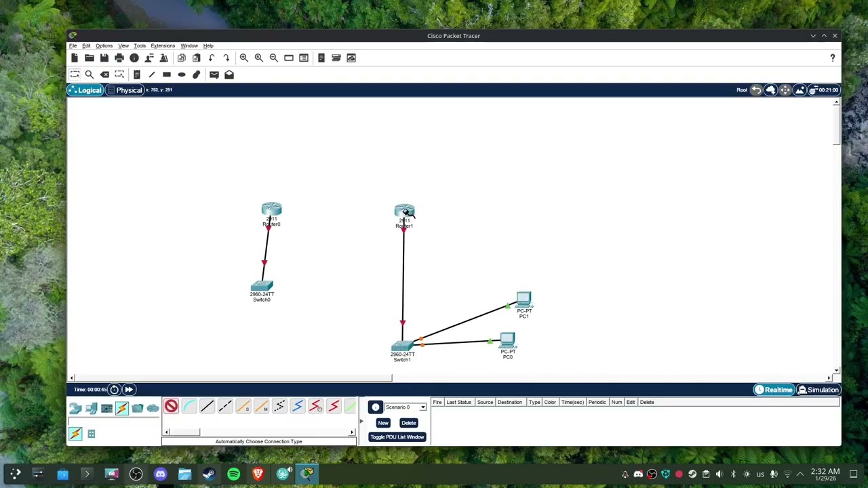868x488 pixels.
Task: Switch to Logical workspace view
Action: point(85,90)
